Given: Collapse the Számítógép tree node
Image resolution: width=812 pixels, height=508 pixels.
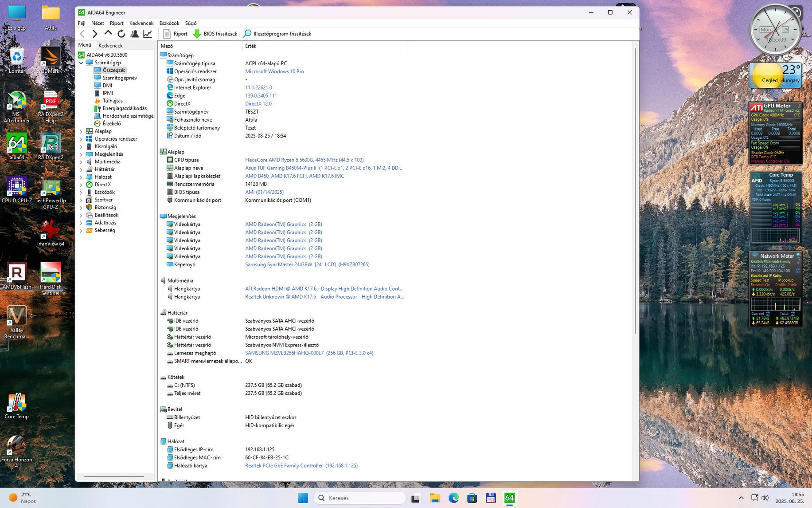Looking at the screenshot, I should pyautogui.click(x=82, y=63).
